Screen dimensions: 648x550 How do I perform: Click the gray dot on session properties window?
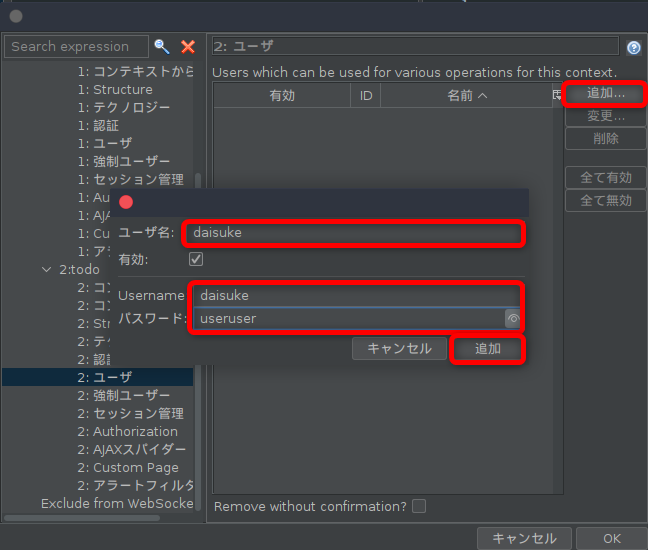coord(16,16)
